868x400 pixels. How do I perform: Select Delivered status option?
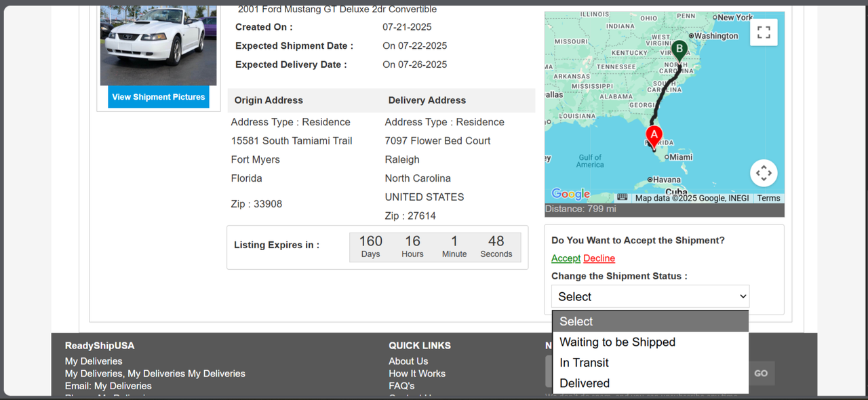pyautogui.click(x=650, y=383)
